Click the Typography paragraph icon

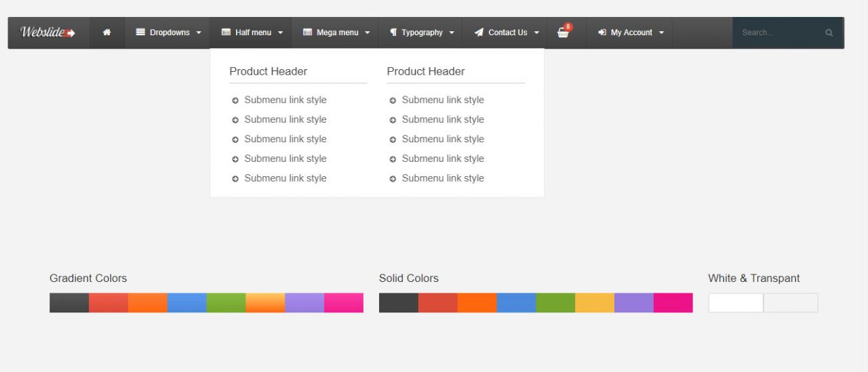[x=393, y=33]
